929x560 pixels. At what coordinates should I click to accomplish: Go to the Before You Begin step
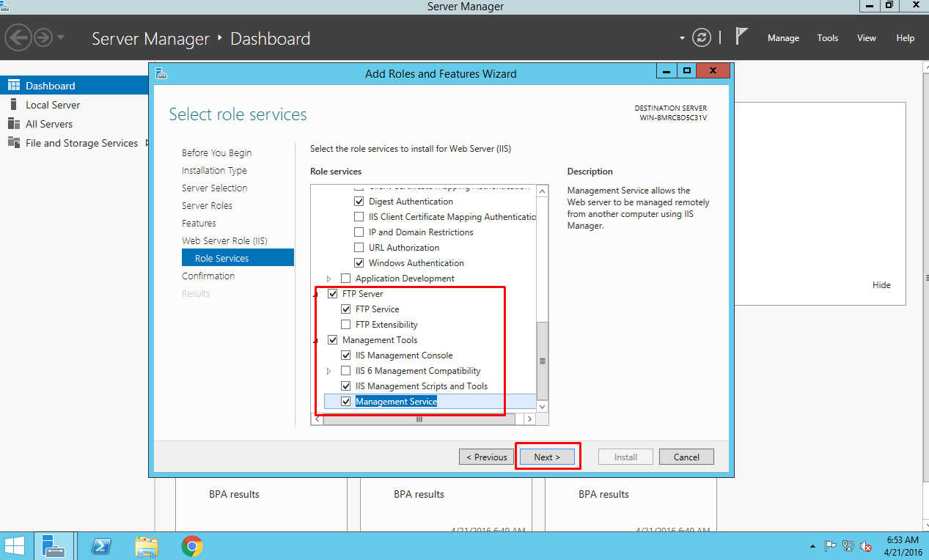pyautogui.click(x=217, y=153)
